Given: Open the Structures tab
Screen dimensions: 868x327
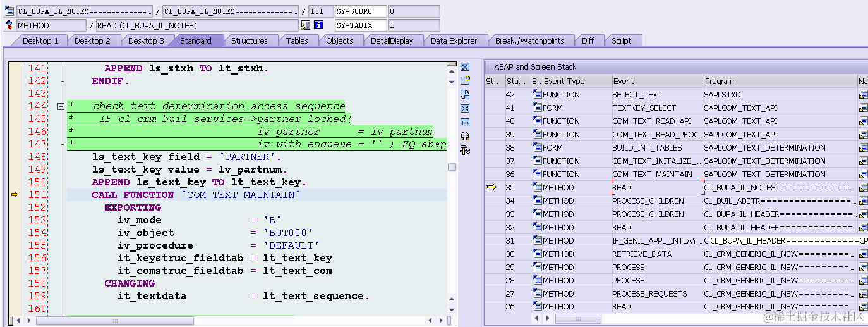Looking at the screenshot, I should [x=250, y=40].
